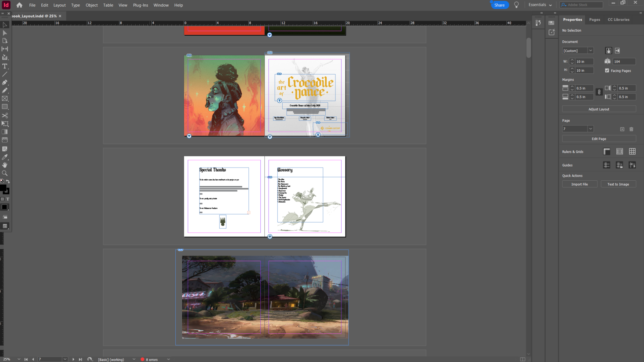Click the page width 10 in field
Screen dimensions: 644x362
point(584,62)
